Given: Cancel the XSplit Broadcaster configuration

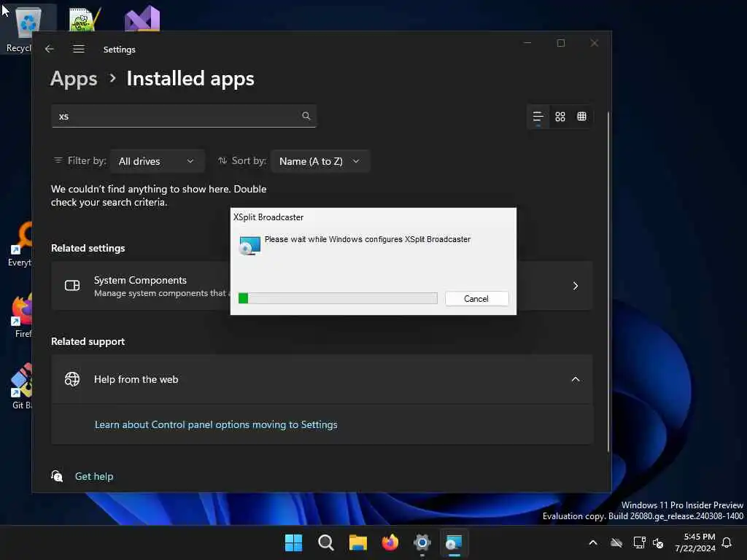Looking at the screenshot, I should 476,298.
